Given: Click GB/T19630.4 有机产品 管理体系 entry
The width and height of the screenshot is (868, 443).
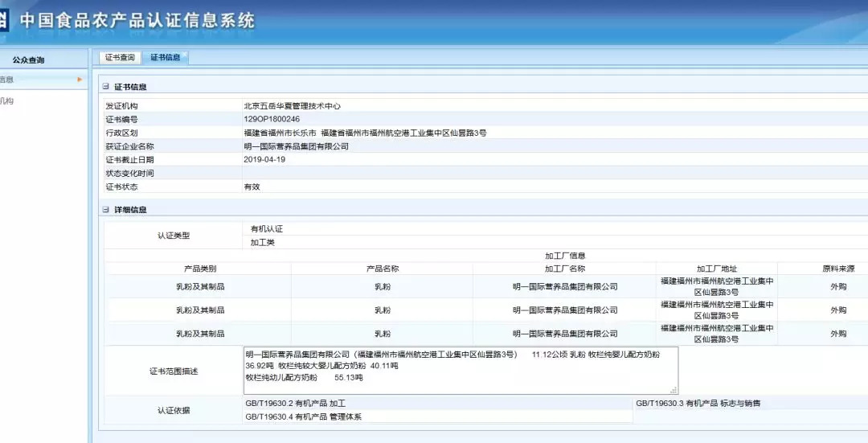Looking at the screenshot, I should coord(303,416).
